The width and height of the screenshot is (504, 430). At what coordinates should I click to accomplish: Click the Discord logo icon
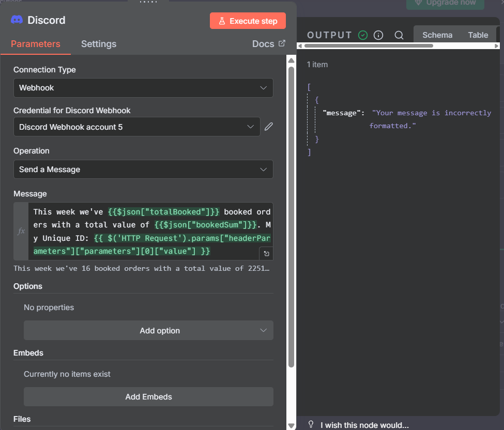[17, 20]
